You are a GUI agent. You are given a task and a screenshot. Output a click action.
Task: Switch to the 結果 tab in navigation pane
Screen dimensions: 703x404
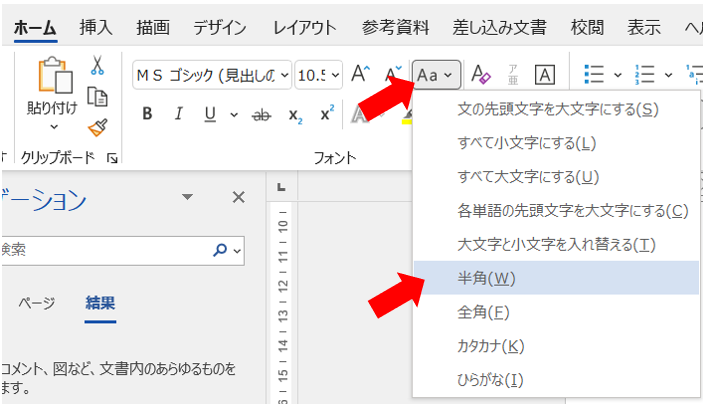point(100,303)
